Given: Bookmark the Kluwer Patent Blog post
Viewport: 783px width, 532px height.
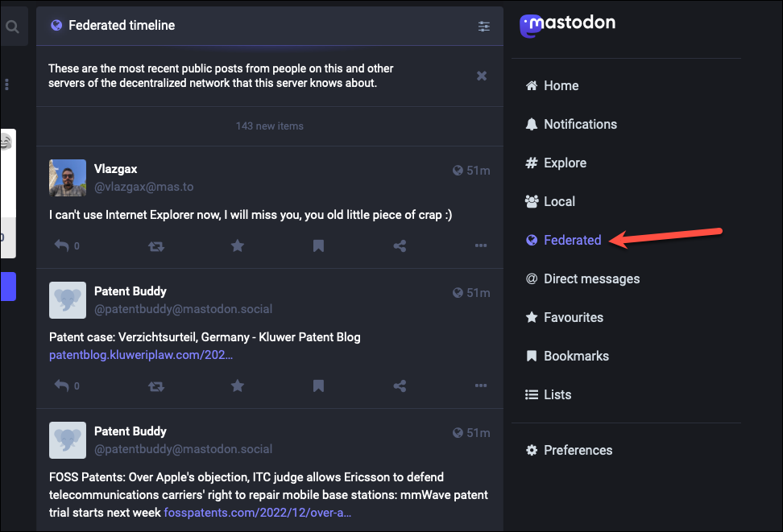Looking at the screenshot, I should click(318, 386).
